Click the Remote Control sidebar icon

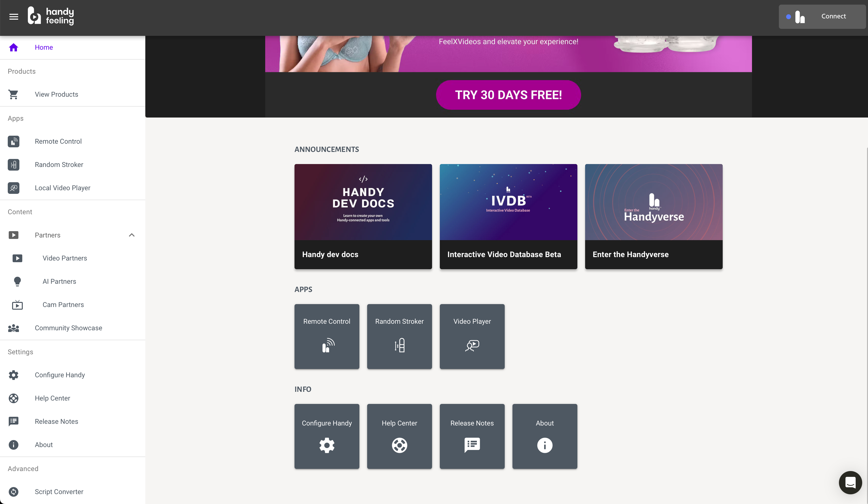(13, 141)
